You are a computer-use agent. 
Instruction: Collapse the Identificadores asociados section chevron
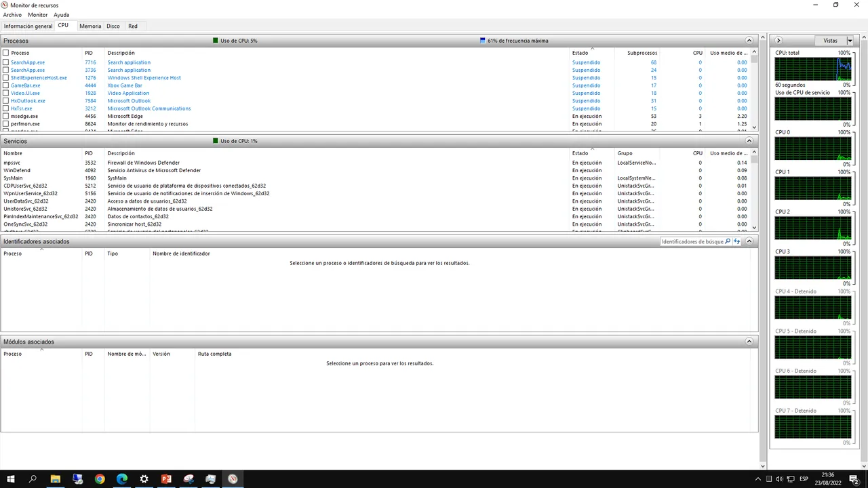[749, 241]
